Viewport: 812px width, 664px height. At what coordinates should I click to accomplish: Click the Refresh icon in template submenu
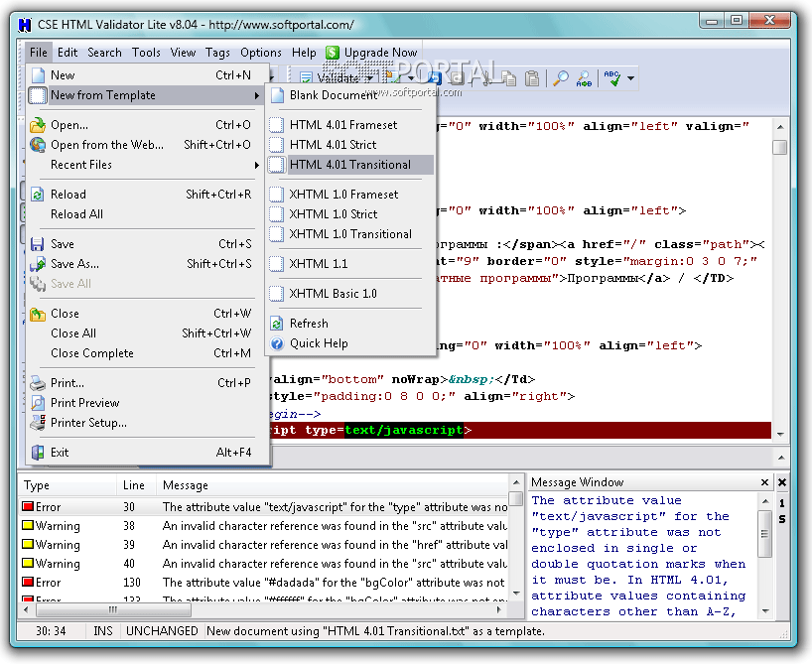click(x=277, y=324)
